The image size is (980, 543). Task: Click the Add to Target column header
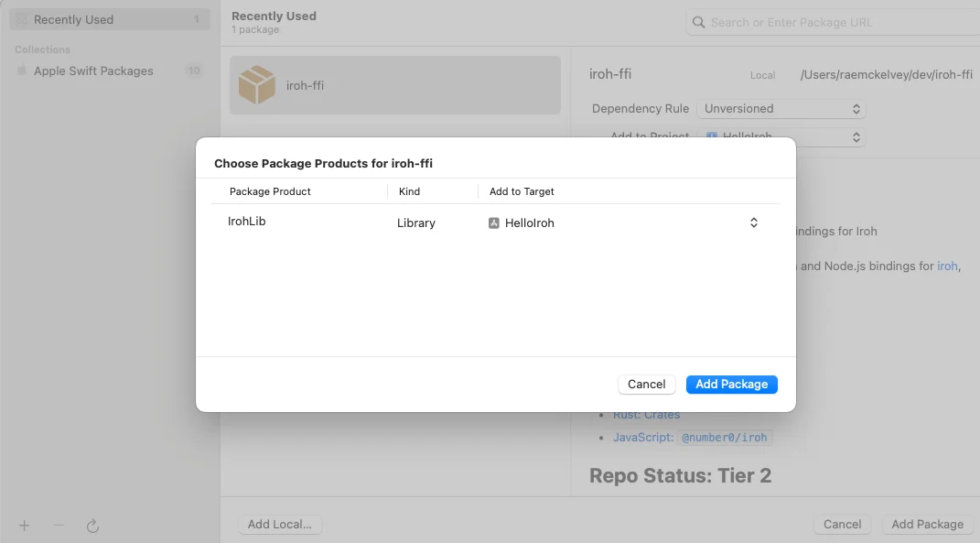(522, 191)
